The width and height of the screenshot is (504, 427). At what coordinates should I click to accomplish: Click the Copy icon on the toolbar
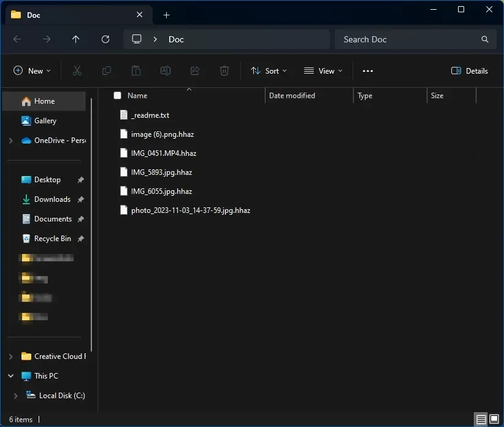click(107, 71)
